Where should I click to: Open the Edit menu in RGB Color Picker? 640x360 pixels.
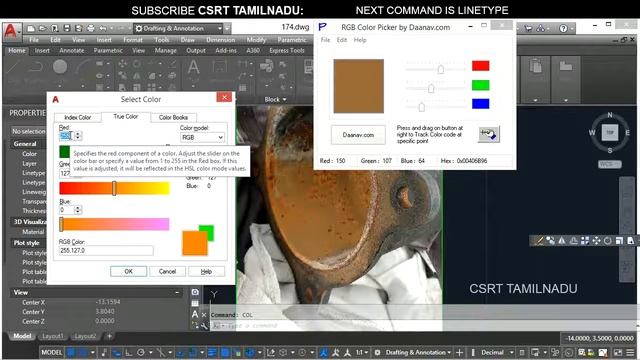pyautogui.click(x=342, y=40)
